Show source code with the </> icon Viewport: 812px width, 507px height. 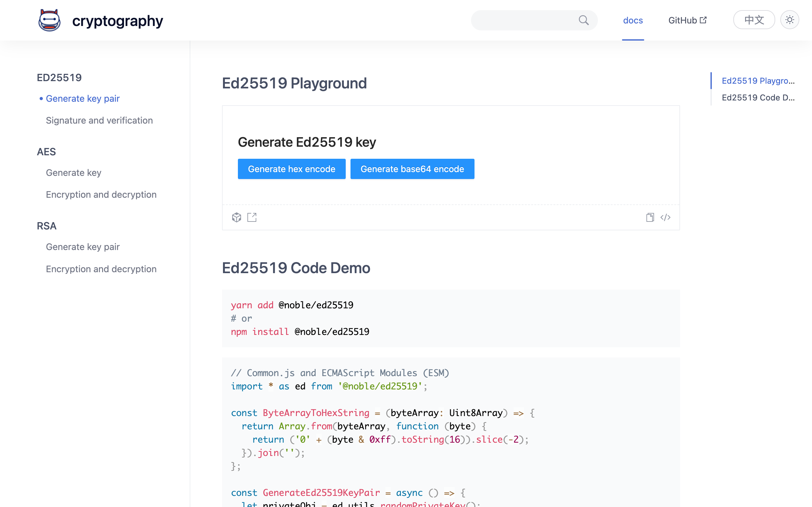[665, 217]
